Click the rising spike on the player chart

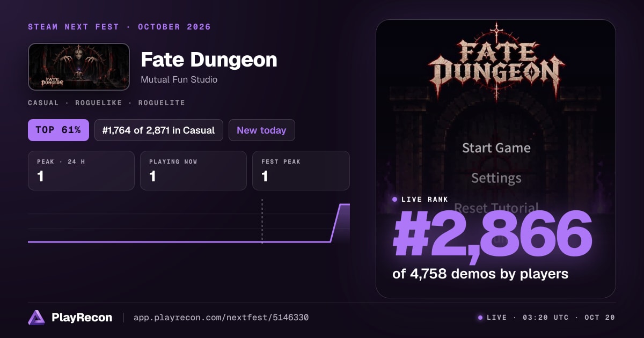click(340, 222)
